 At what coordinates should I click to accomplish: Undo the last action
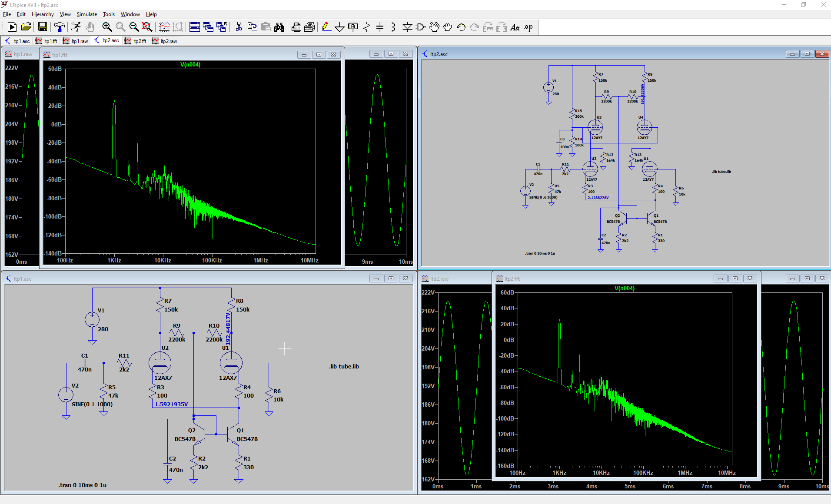461,27
